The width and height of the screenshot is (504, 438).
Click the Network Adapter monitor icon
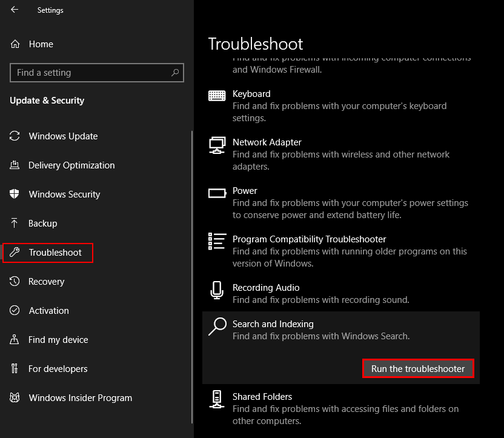coord(217,145)
